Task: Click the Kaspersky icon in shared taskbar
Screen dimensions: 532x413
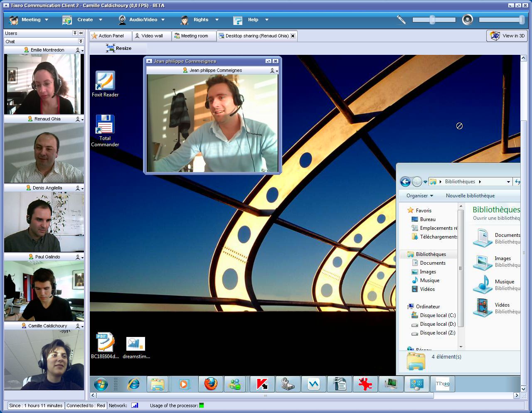Action: point(262,384)
